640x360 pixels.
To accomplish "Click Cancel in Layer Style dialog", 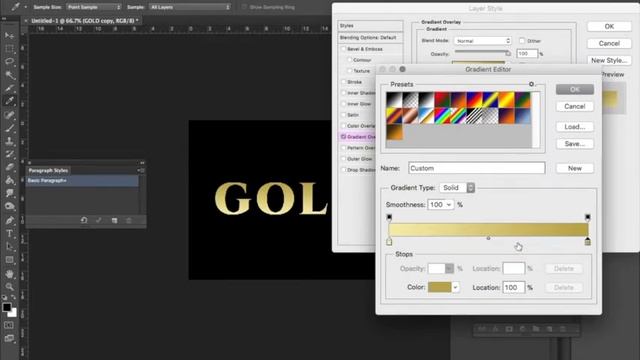I will [x=609, y=43].
